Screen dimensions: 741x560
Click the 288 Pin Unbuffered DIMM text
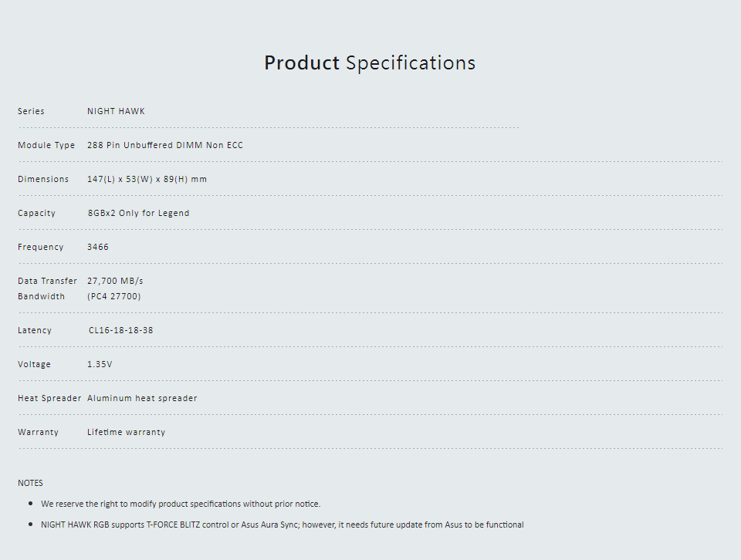pos(145,145)
